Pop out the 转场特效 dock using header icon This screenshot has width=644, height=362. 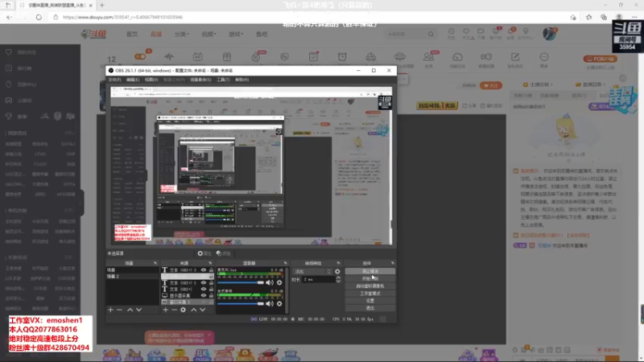coord(338,263)
